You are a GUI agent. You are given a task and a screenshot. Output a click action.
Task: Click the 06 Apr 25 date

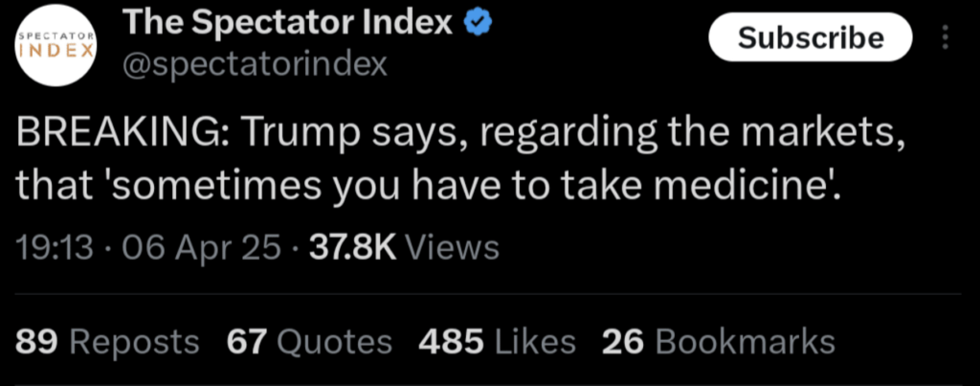[202, 248]
